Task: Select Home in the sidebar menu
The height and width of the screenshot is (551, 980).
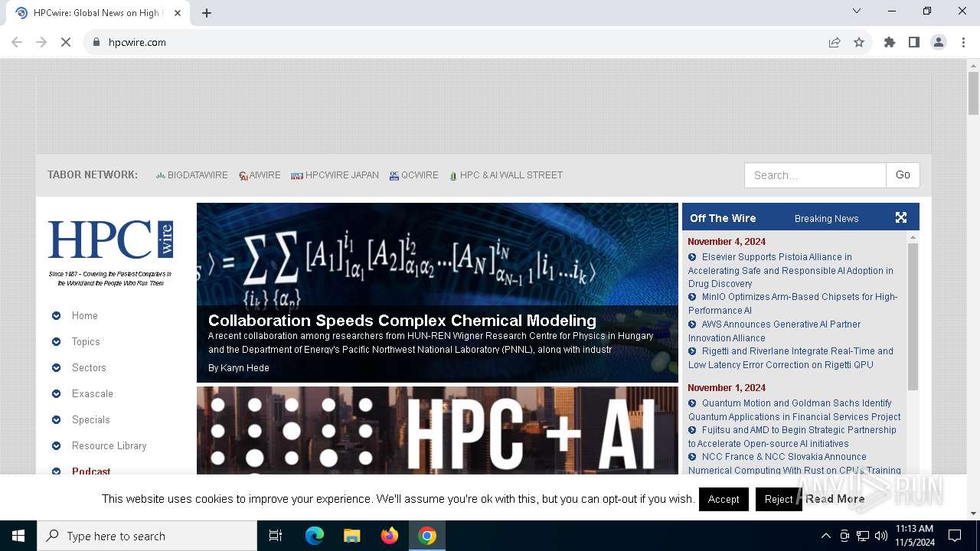Action: [x=85, y=315]
